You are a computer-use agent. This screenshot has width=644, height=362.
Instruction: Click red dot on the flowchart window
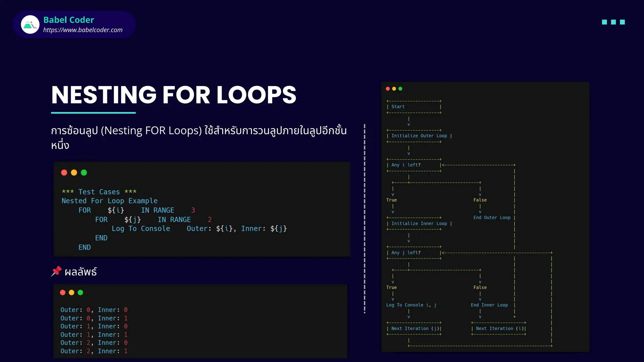pyautogui.click(x=388, y=89)
